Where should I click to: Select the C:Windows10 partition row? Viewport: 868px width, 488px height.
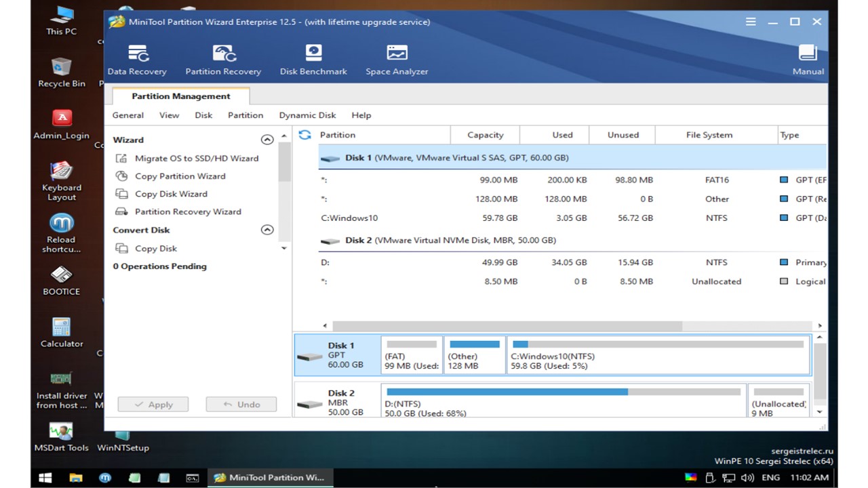tap(573, 218)
